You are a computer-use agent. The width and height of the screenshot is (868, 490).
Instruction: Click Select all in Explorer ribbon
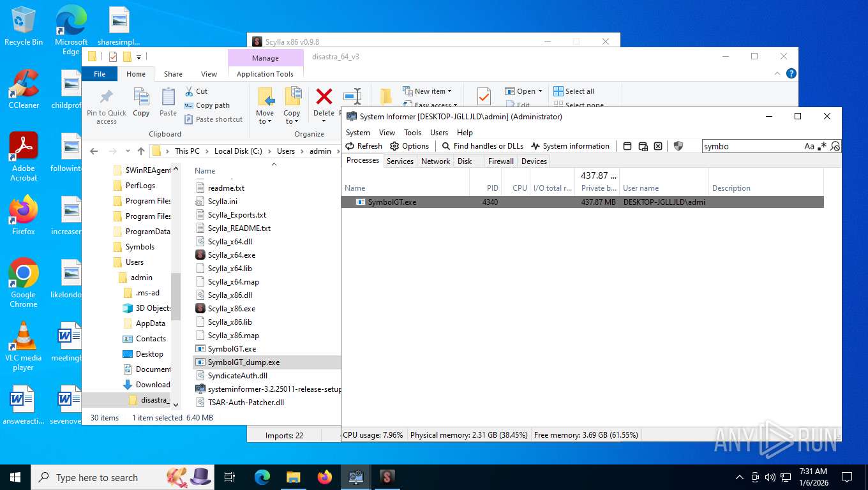click(574, 91)
